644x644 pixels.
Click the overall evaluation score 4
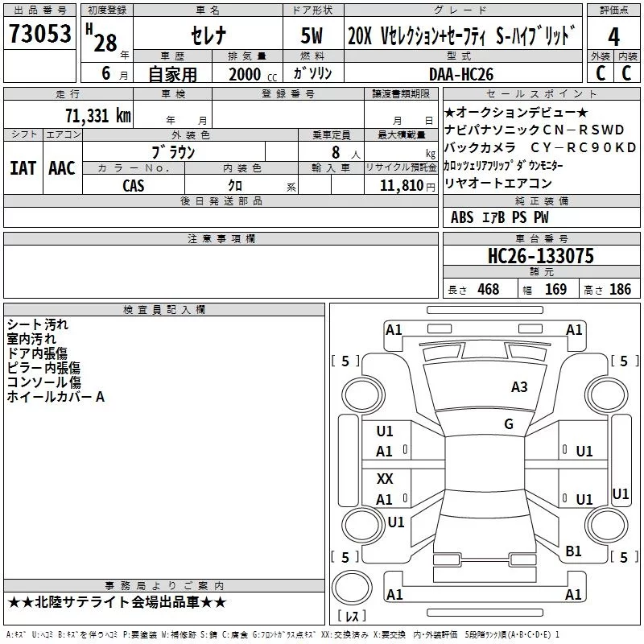(x=613, y=37)
